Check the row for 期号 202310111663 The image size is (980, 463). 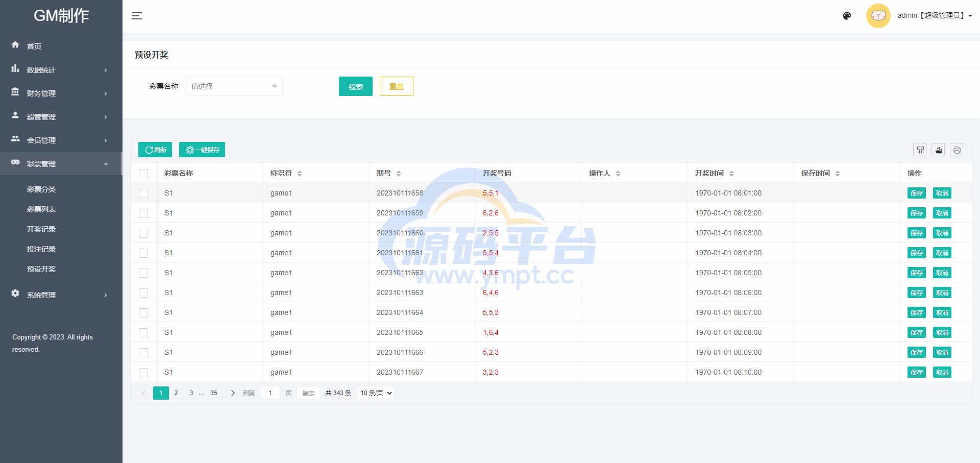pos(143,293)
